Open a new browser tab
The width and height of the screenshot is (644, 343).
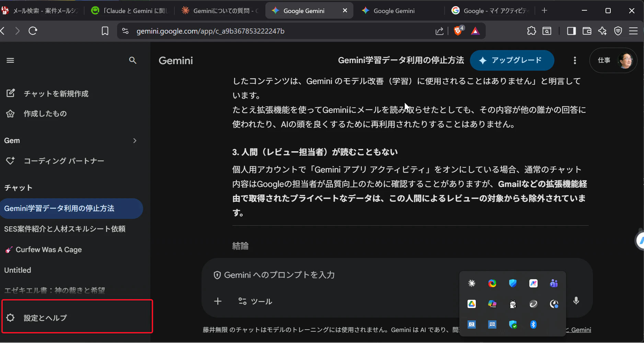(544, 11)
